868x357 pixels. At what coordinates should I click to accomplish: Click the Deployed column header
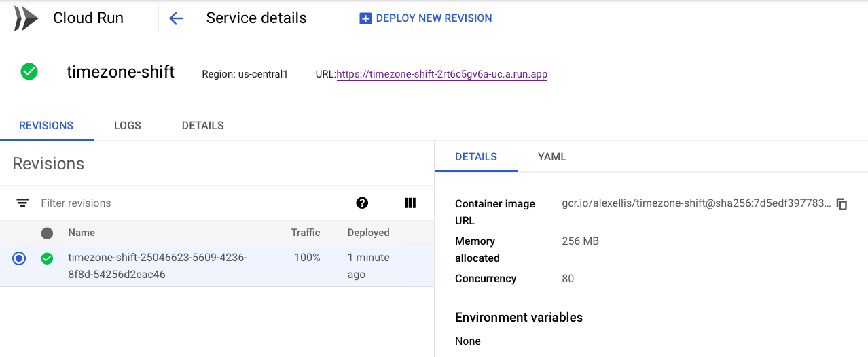click(x=369, y=233)
